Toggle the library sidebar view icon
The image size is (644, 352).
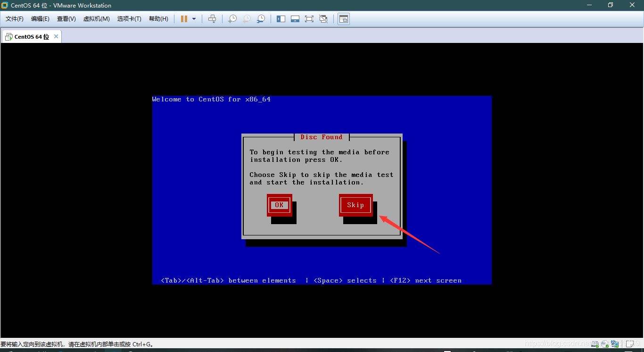[x=281, y=19]
